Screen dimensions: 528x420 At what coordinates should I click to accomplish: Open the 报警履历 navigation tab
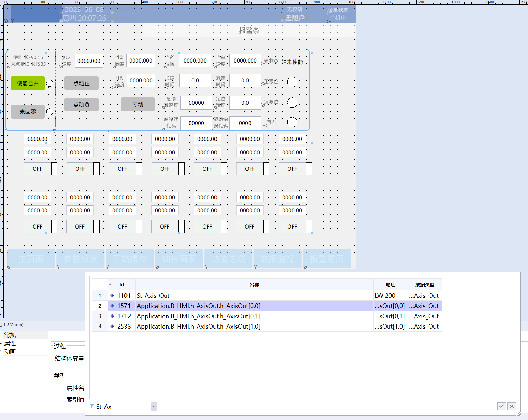click(327, 259)
